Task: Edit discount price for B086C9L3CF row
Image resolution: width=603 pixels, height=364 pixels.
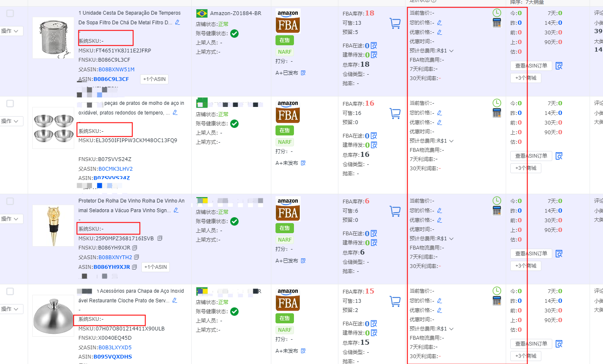Action: [x=439, y=32]
